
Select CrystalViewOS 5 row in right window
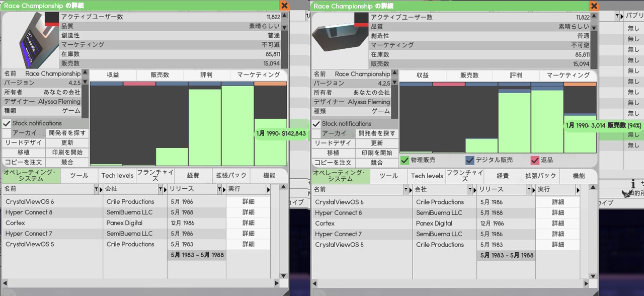(x=446, y=245)
